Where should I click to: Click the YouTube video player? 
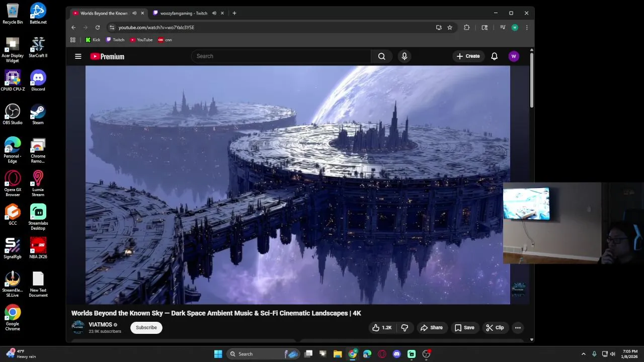pos(298,185)
